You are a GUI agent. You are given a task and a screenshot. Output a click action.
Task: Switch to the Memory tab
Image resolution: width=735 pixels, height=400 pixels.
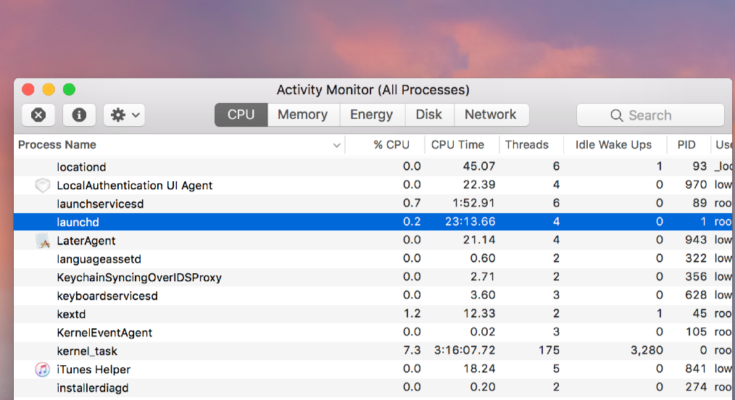302,115
